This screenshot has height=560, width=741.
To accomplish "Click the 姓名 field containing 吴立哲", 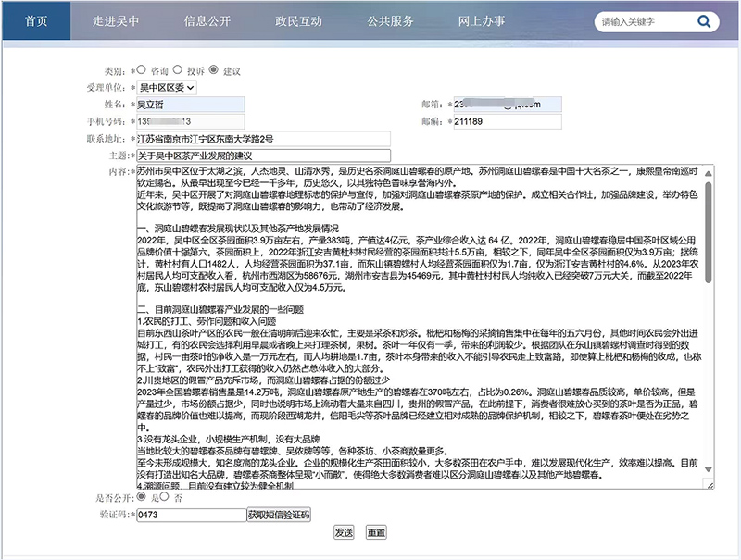I will pyautogui.click(x=191, y=105).
